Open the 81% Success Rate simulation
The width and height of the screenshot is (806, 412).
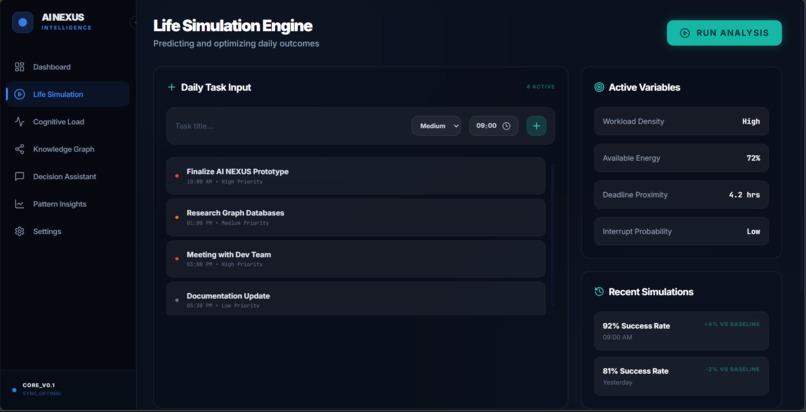pos(681,376)
